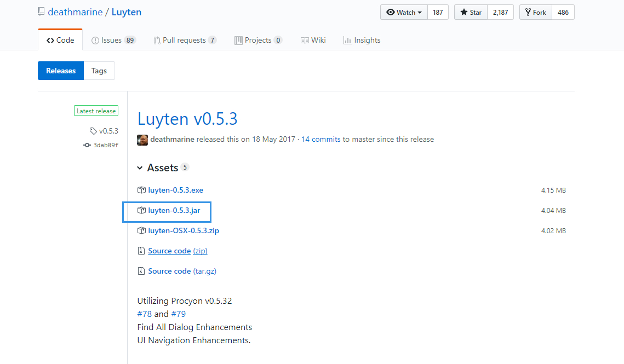Switch to the Code tab

click(x=60, y=40)
